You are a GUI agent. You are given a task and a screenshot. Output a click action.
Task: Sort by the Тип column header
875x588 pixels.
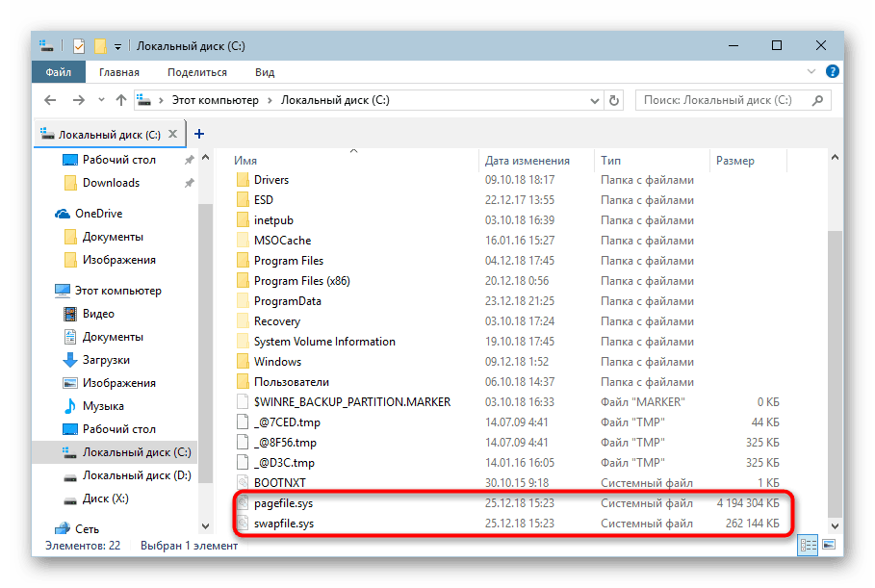(610, 161)
